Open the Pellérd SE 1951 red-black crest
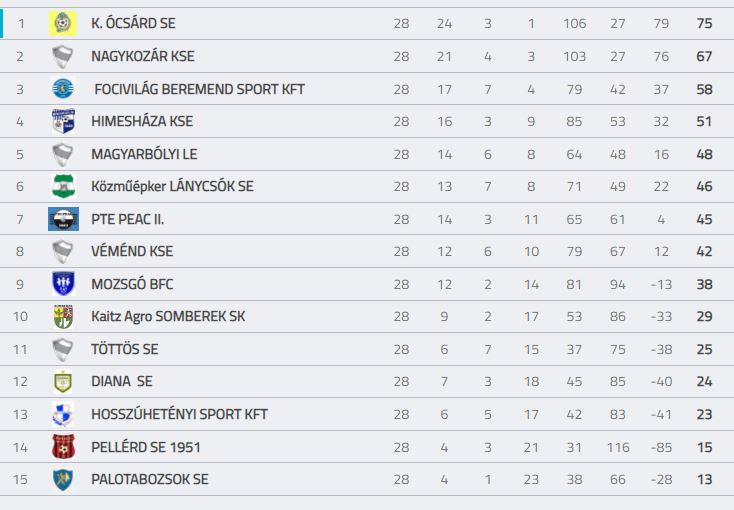 (63, 447)
